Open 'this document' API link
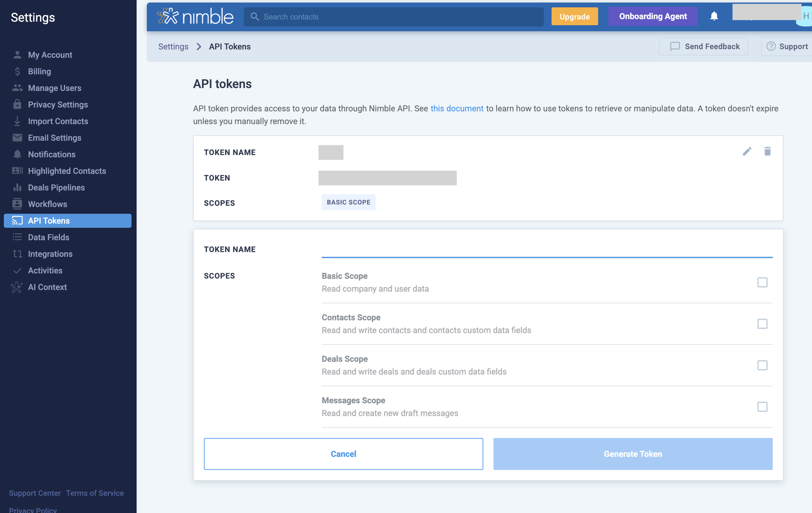The image size is (812, 513). tap(457, 109)
